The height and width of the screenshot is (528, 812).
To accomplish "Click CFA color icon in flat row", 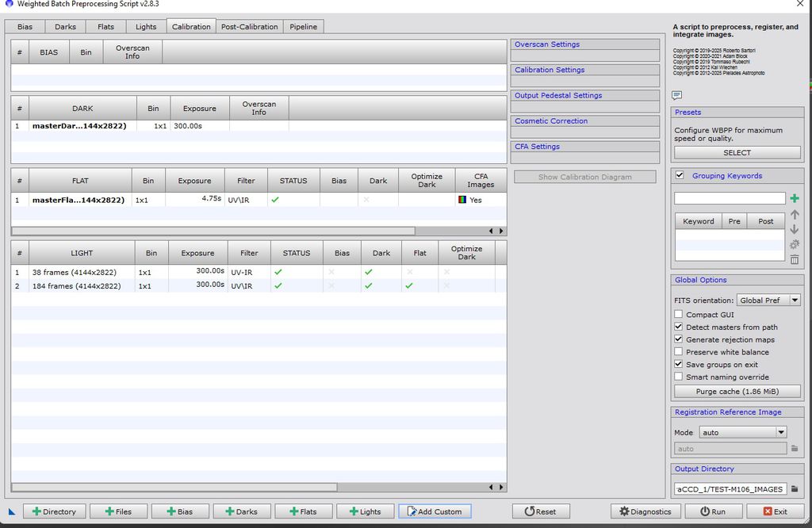I will pyautogui.click(x=462, y=199).
